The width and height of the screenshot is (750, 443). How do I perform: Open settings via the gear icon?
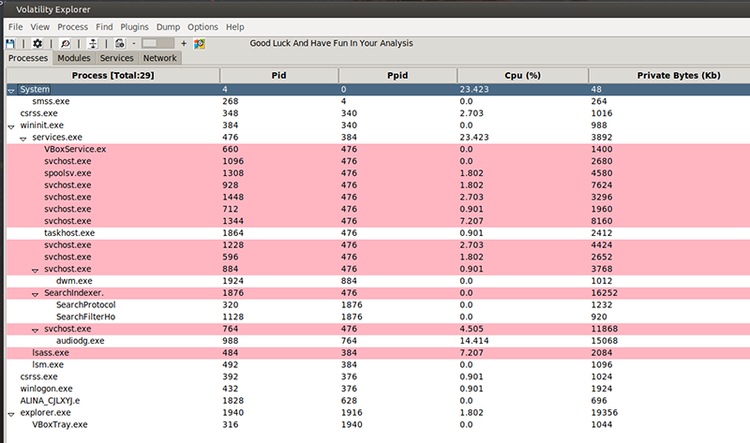pos(37,44)
